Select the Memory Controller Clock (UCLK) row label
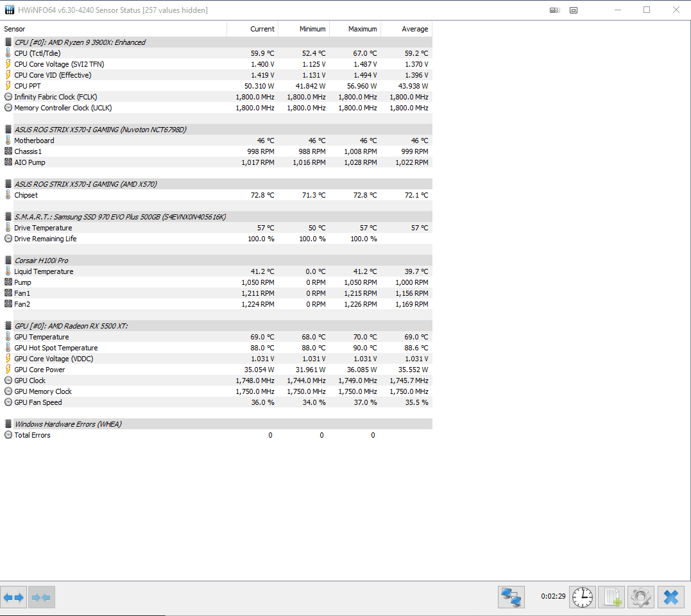Screen dimensions: 691x616 [63, 108]
